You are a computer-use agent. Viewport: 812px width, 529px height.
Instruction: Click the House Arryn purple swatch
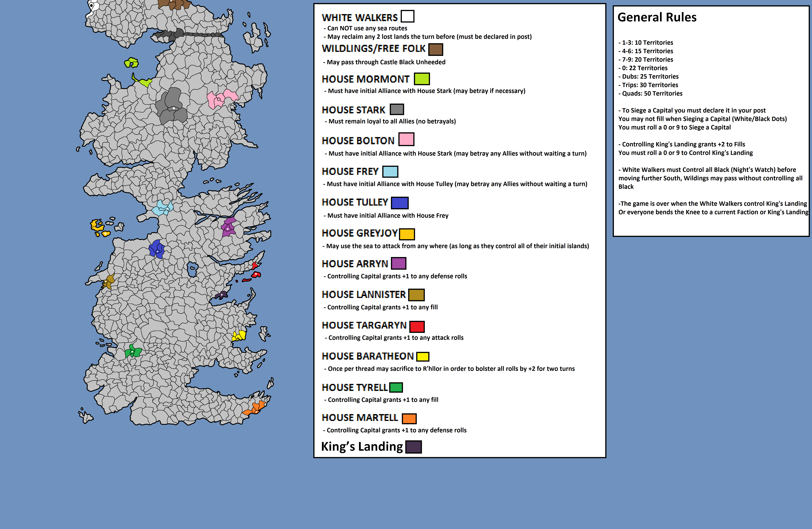coord(399,263)
